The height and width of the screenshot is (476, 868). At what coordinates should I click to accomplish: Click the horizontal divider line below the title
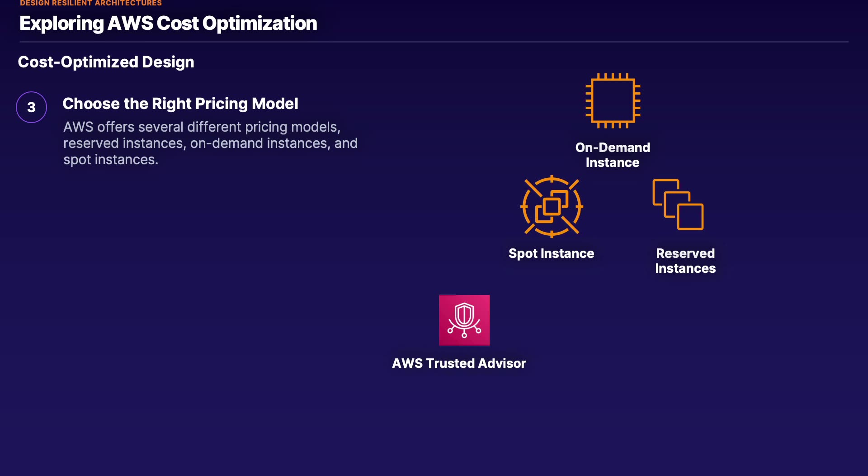434,42
